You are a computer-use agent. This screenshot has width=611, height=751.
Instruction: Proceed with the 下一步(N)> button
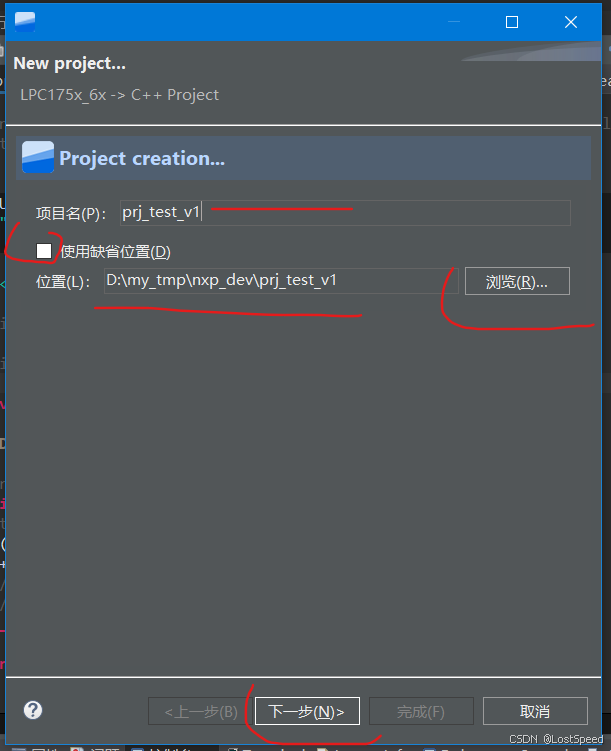click(307, 711)
